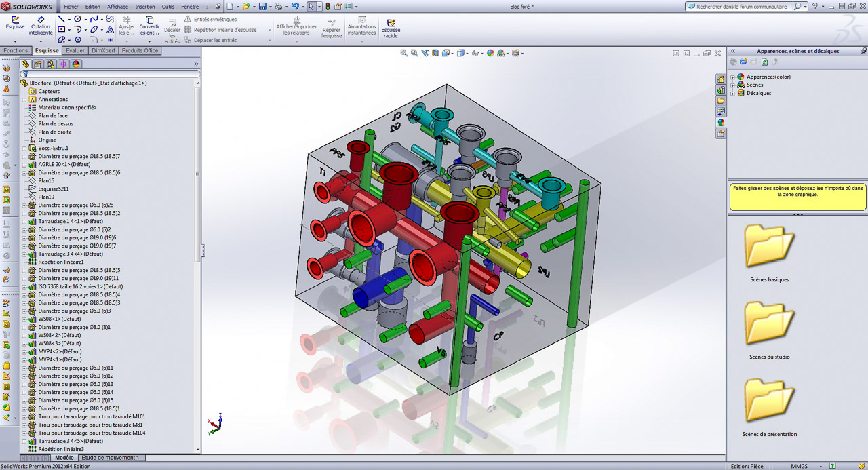Click the DisplayManager color sphere tab
The width and height of the screenshot is (868, 470).
pos(76,64)
